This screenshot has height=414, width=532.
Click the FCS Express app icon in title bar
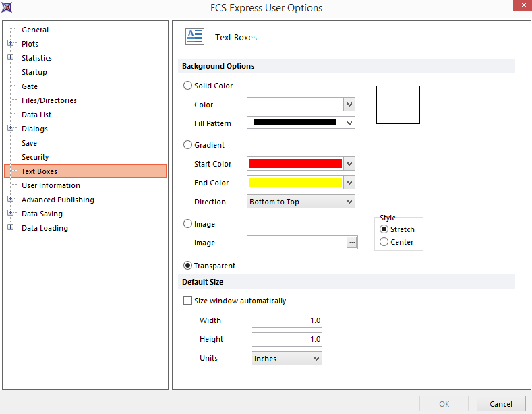click(x=7, y=7)
